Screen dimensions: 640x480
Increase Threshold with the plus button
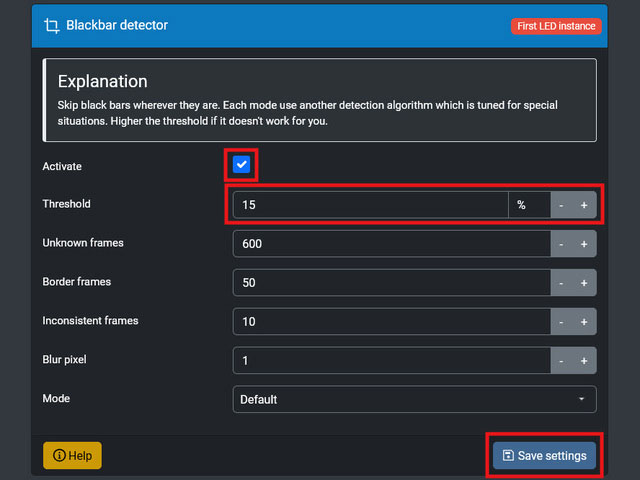584,205
